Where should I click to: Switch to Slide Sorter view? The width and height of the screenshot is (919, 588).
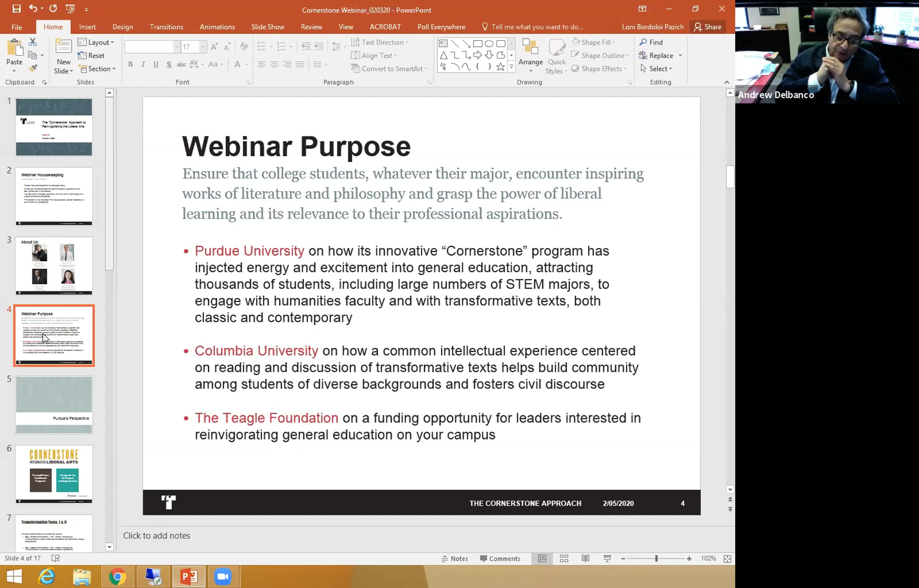click(564, 559)
